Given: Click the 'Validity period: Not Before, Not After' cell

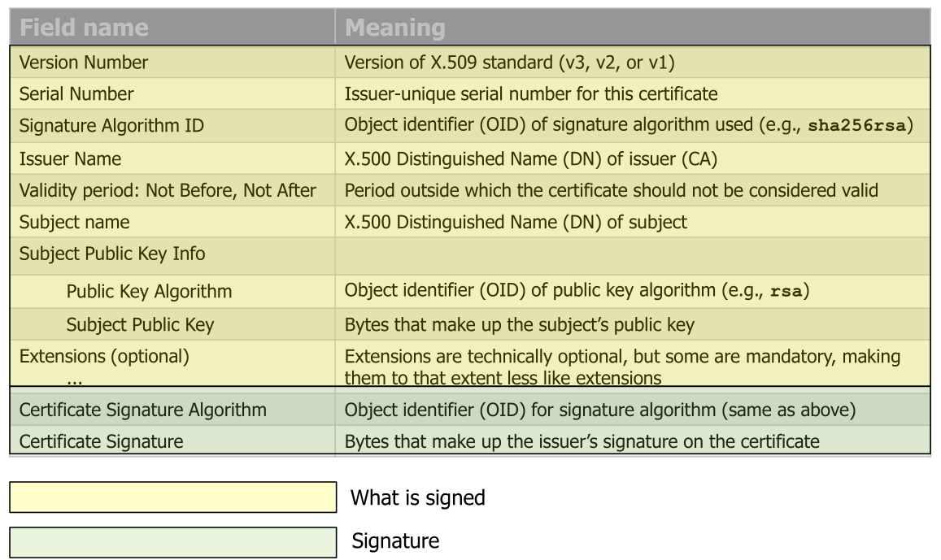Looking at the screenshot, I should [168, 190].
